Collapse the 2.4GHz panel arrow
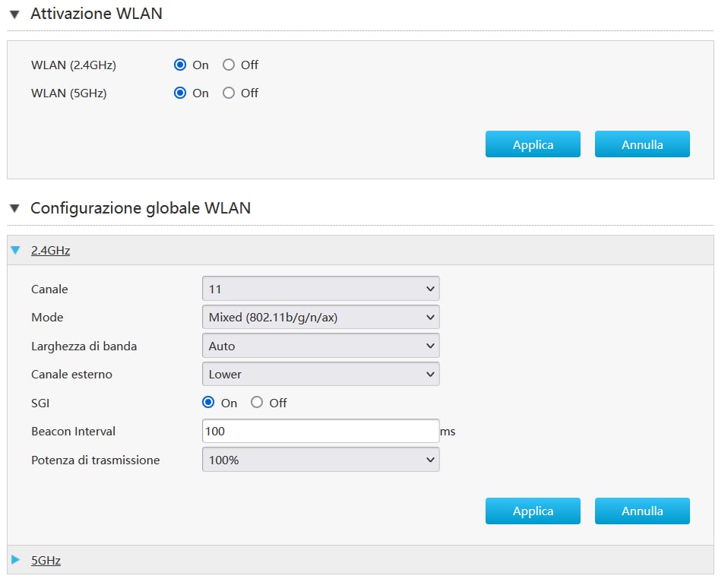The image size is (728, 579). click(15, 250)
